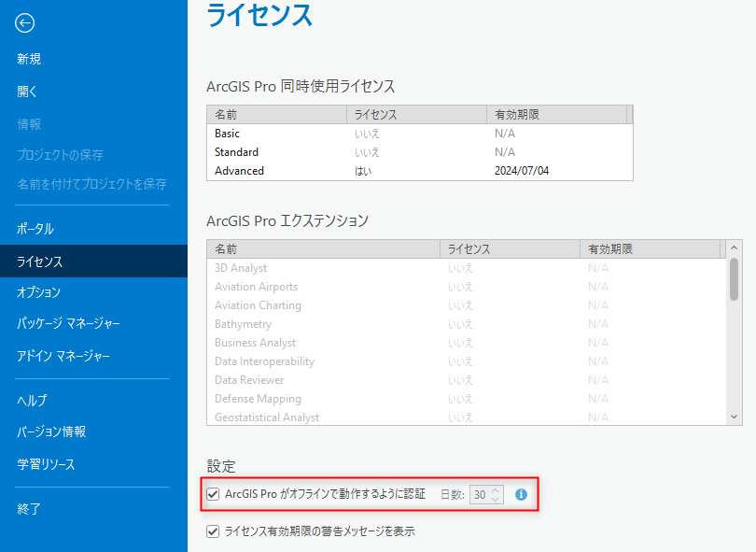This screenshot has height=552, width=756.
Task: Click the extensions list scrollbar thumb
Action: click(734, 279)
